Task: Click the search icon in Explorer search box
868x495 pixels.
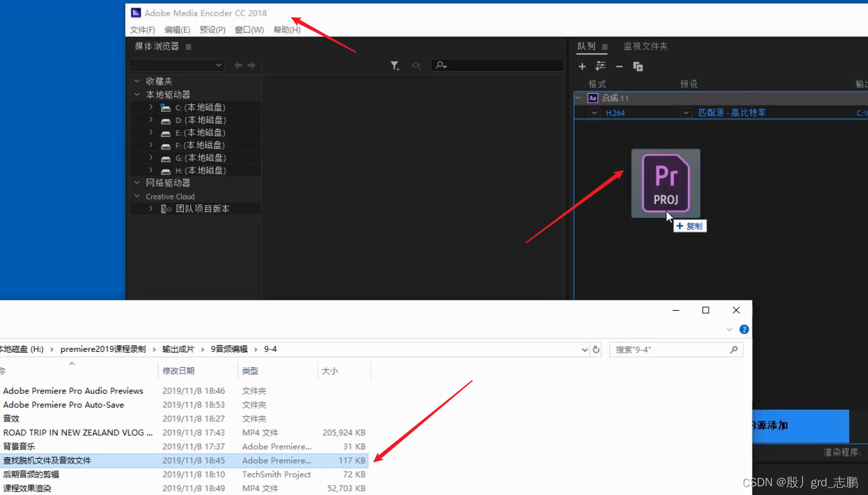Action: [x=733, y=349]
